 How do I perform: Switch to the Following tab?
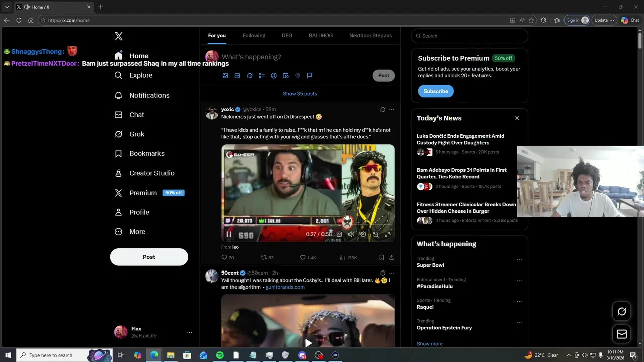point(254,36)
